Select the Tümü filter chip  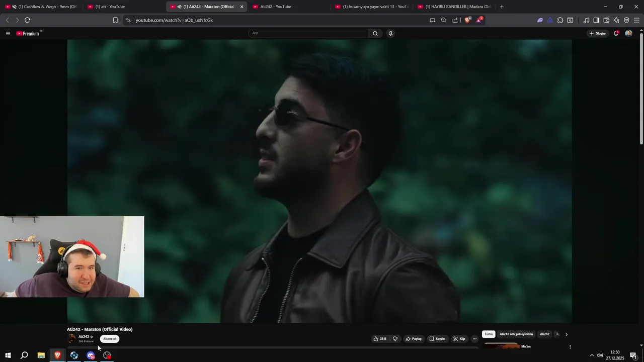point(489,334)
